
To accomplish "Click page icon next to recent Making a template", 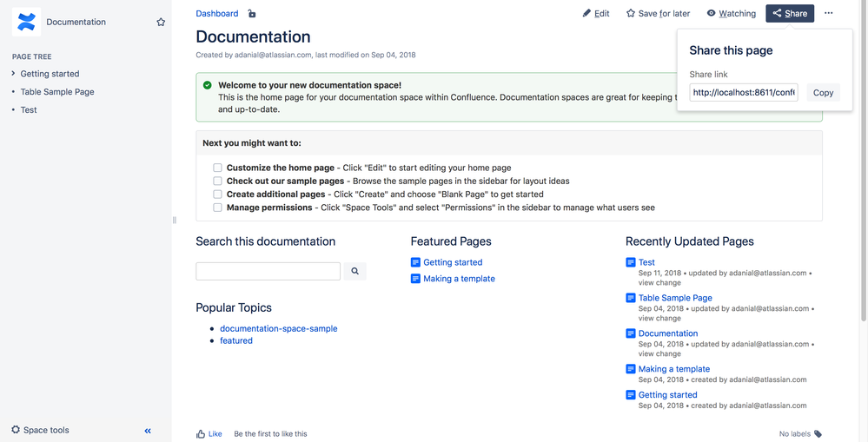I will [631, 369].
